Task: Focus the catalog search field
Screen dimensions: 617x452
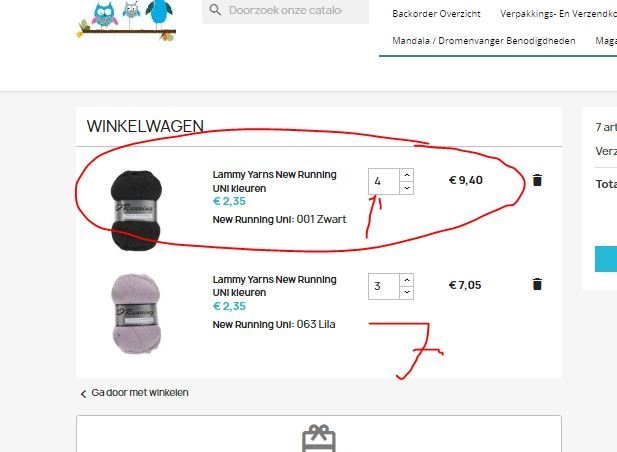Action: tap(285, 10)
